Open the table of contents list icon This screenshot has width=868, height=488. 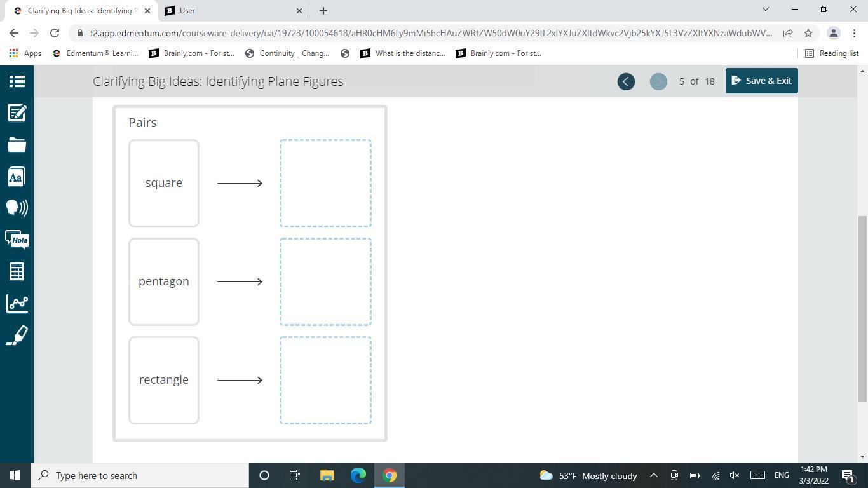point(17,81)
